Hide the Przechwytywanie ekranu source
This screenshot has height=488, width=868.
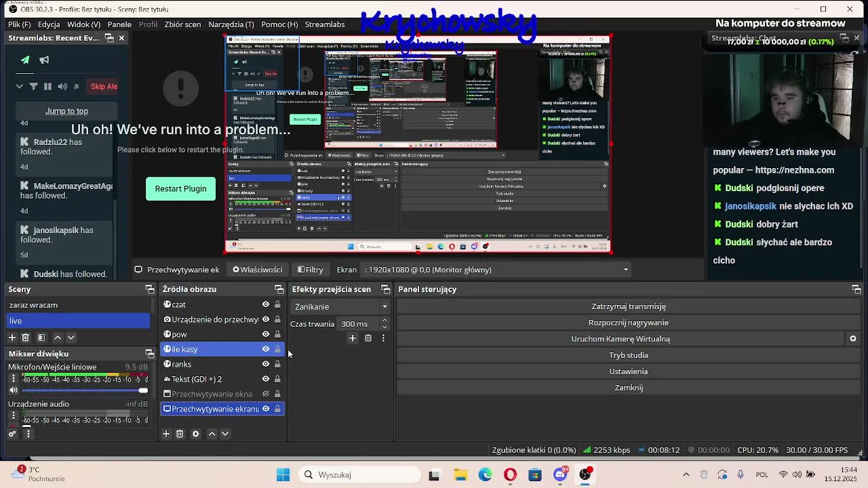(266, 409)
